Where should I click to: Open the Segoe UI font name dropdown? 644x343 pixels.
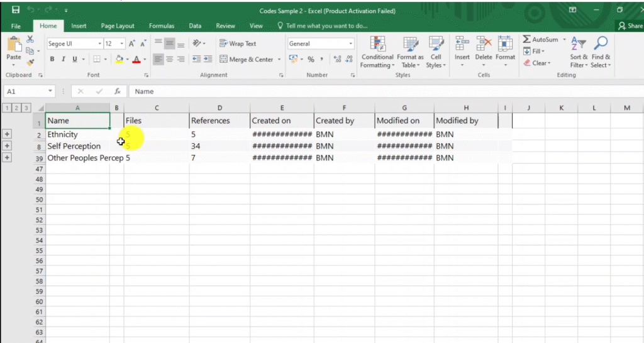coord(99,44)
